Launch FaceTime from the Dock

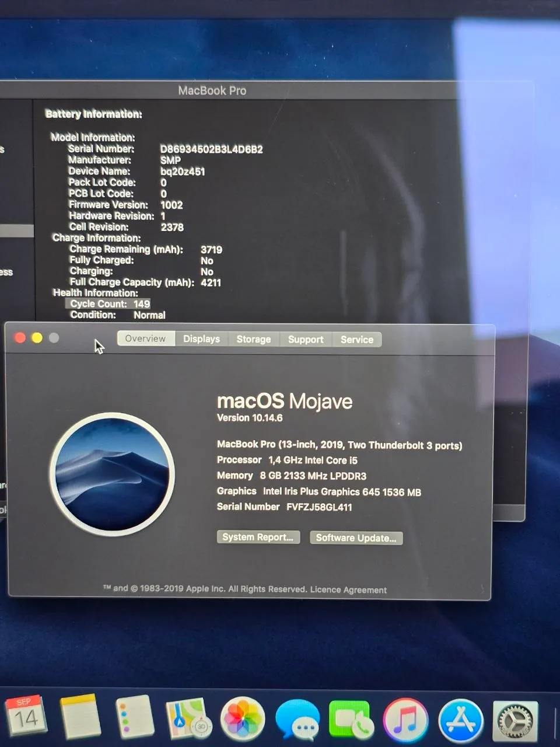point(351,720)
